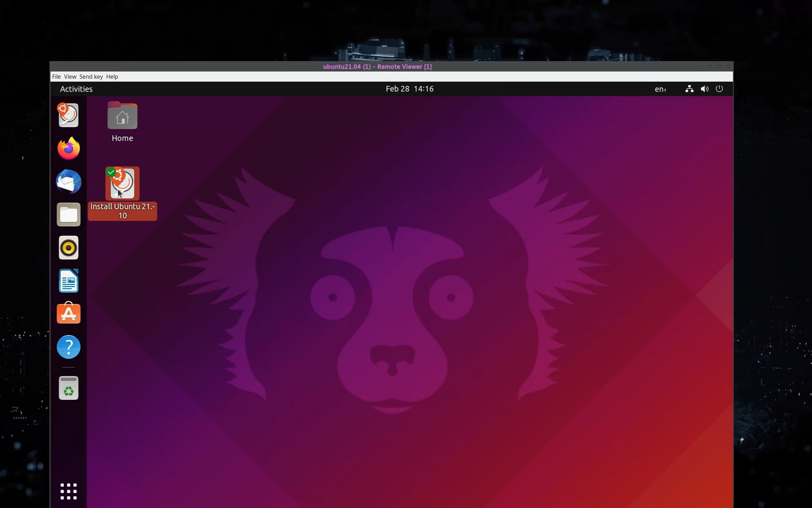Screen dimensions: 812x508
Task: Select the disk installer icon in the dock
Action: coord(68,115)
